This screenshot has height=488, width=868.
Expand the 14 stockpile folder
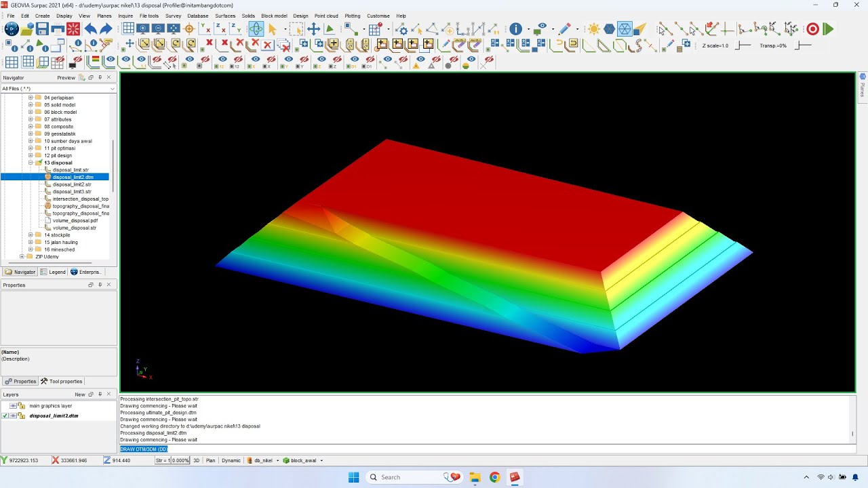point(31,235)
